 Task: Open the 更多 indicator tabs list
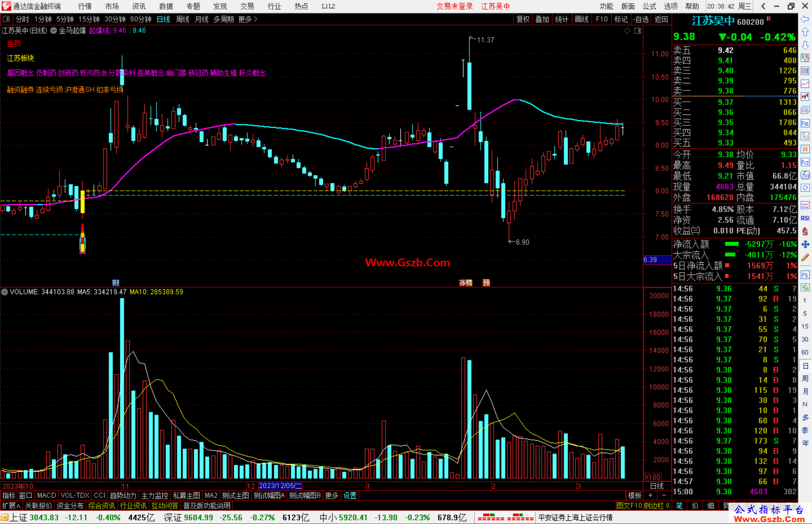tap(331, 495)
